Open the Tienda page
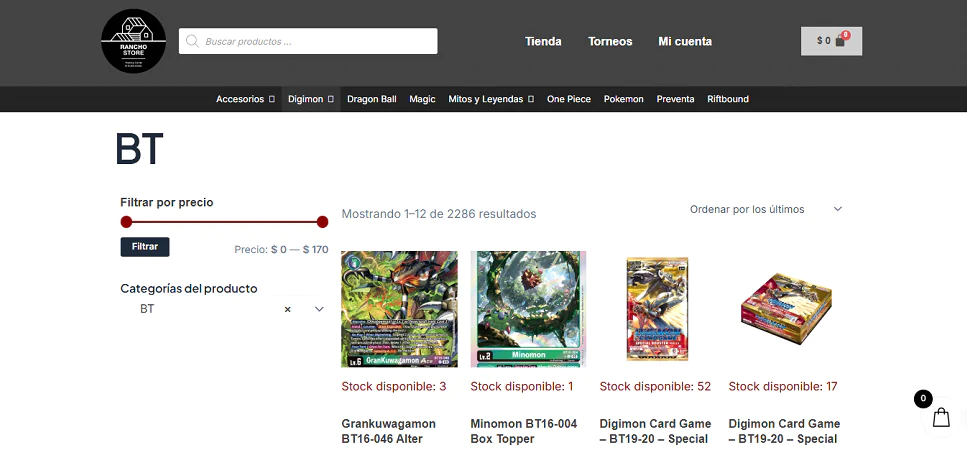 point(543,41)
